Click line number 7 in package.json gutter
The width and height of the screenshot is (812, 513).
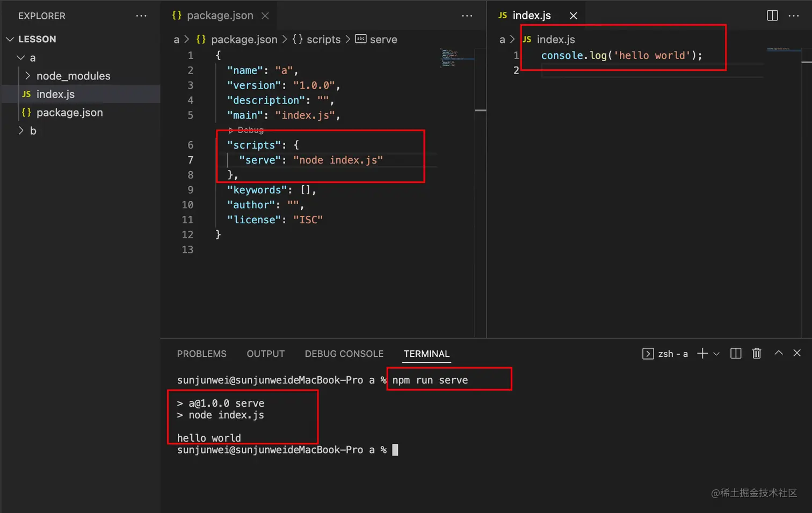[190, 160]
